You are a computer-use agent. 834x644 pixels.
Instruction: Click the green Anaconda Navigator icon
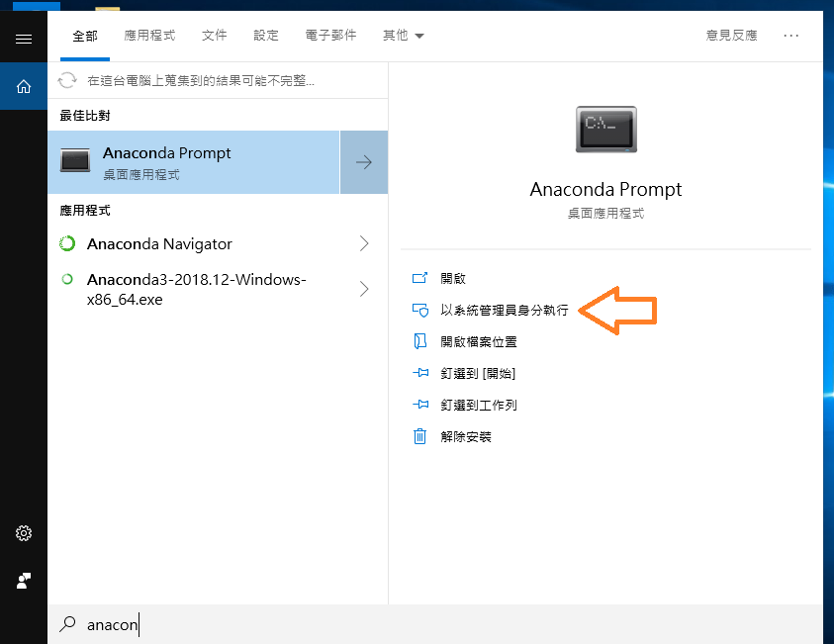67,243
